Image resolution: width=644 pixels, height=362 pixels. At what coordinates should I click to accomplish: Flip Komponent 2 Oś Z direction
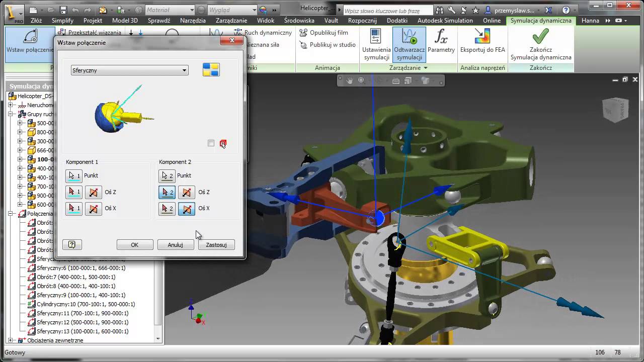coord(186,192)
